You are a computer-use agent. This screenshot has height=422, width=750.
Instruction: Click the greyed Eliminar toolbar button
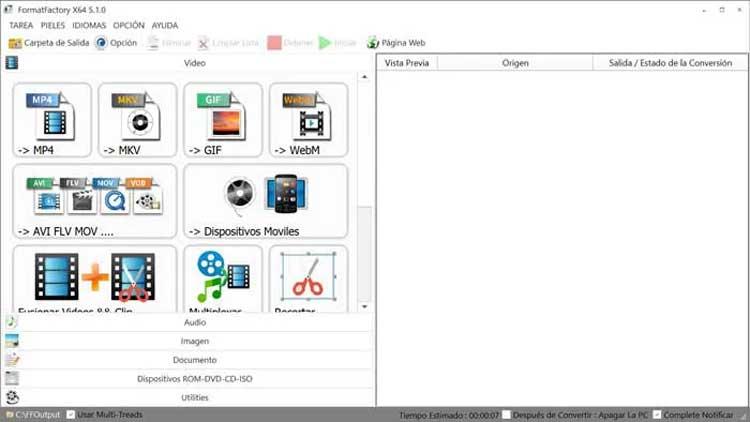click(168, 43)
